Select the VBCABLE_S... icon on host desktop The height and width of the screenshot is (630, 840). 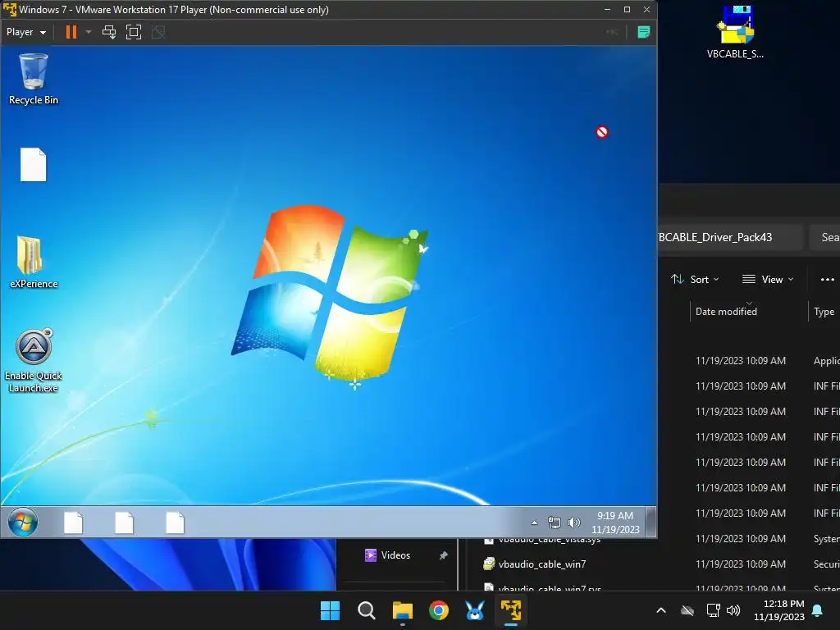point(735,32)
